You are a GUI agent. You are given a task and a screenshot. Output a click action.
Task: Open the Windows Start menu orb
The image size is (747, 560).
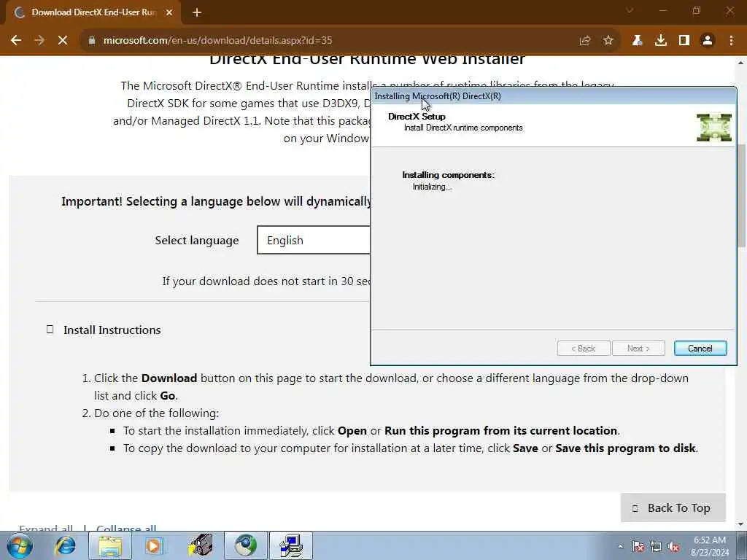coord(20,545)
